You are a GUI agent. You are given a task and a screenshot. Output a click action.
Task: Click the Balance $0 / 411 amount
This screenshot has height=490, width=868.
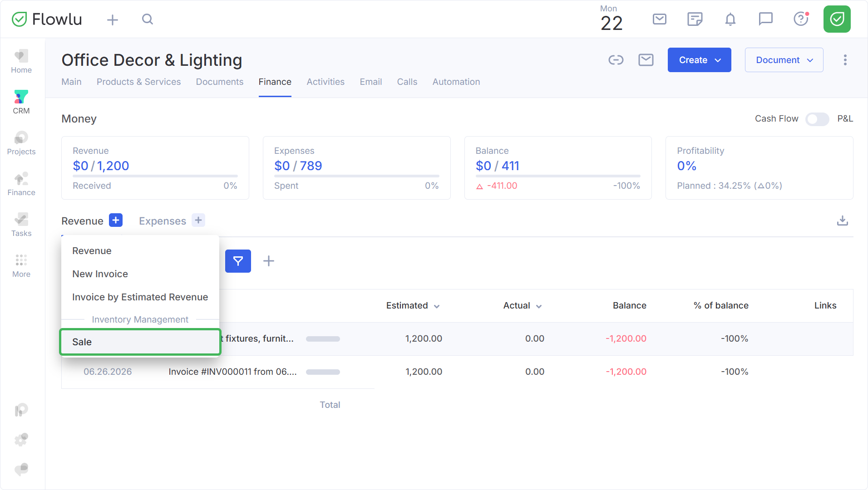point(497,166)
